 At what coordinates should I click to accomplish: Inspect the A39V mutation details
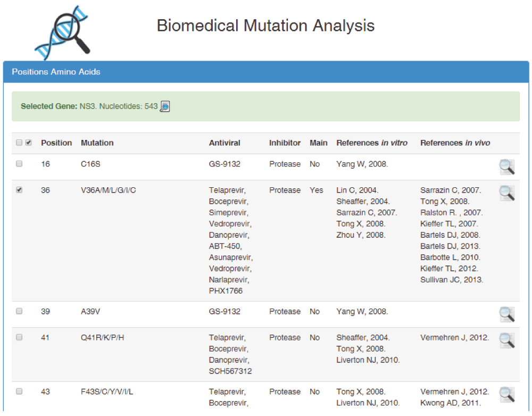[506, 314]
